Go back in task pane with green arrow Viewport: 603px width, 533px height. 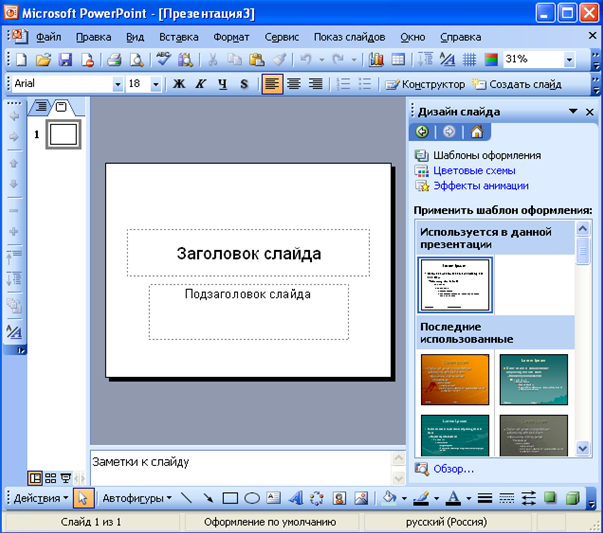click(422, 132)
